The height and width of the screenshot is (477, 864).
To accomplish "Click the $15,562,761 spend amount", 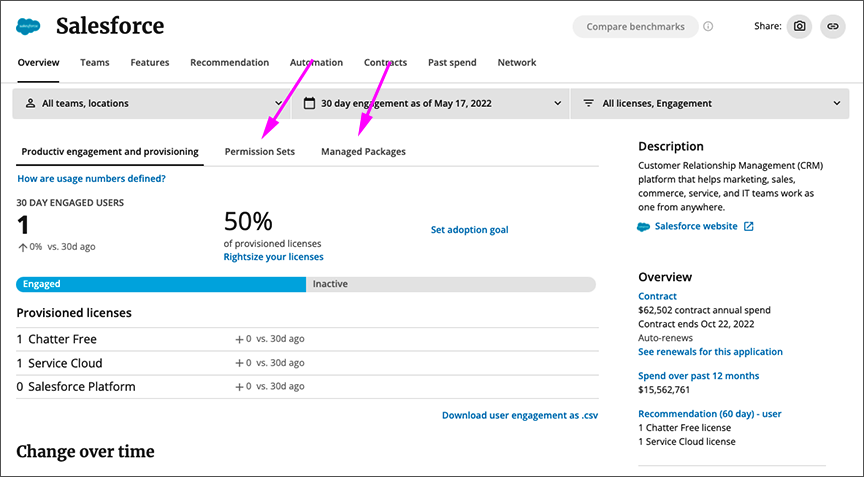I will click(x=664, y=389).
